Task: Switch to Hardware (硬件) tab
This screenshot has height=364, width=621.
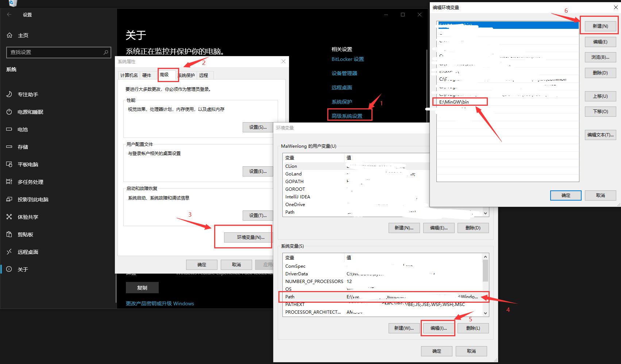Action: tap(147, 75)
